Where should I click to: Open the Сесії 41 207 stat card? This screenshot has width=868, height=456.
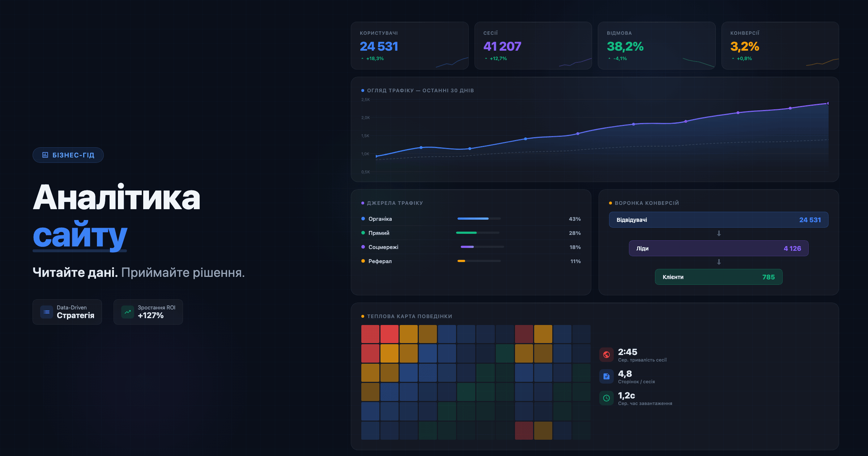tap(533, 46)
